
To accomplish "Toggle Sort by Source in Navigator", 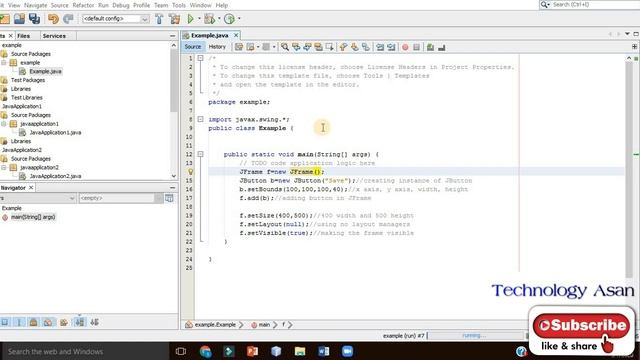I will 94,322.
